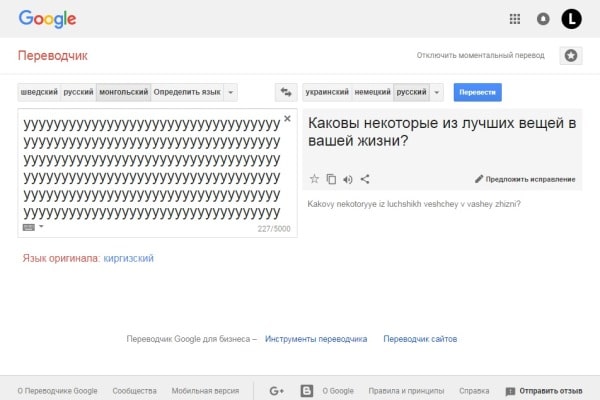The height and width of the screenshot is (400, 600).
Task: Open the Google apps grid
Action: (x=515, y=18)
